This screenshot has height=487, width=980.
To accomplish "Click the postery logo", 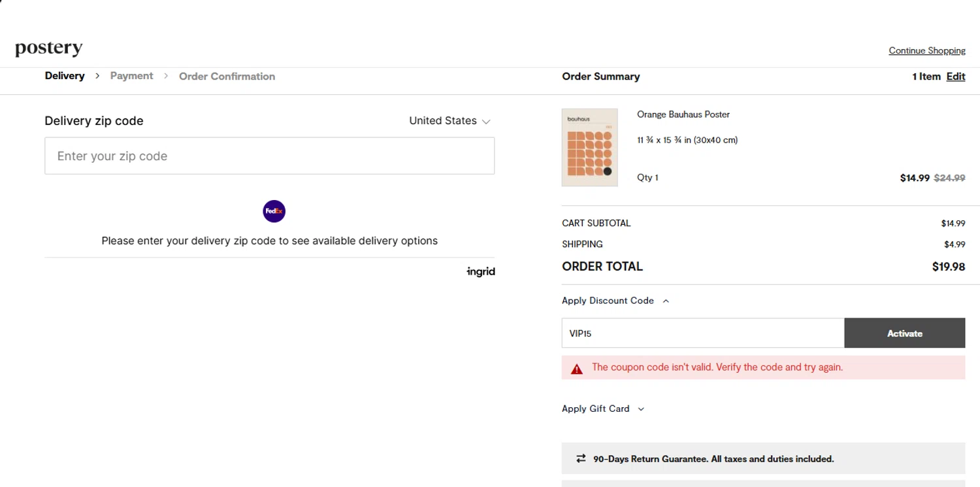I will [x=49, y=48].
